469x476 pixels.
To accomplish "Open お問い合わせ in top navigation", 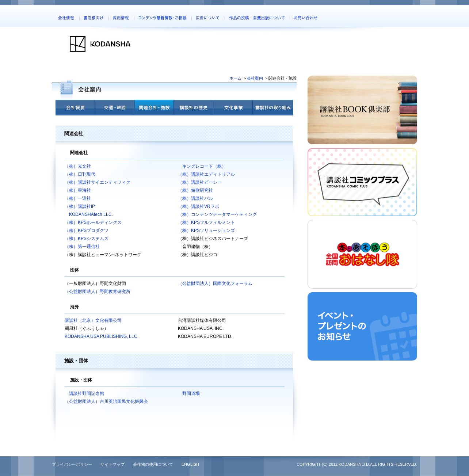I will [x=306, y=18].
